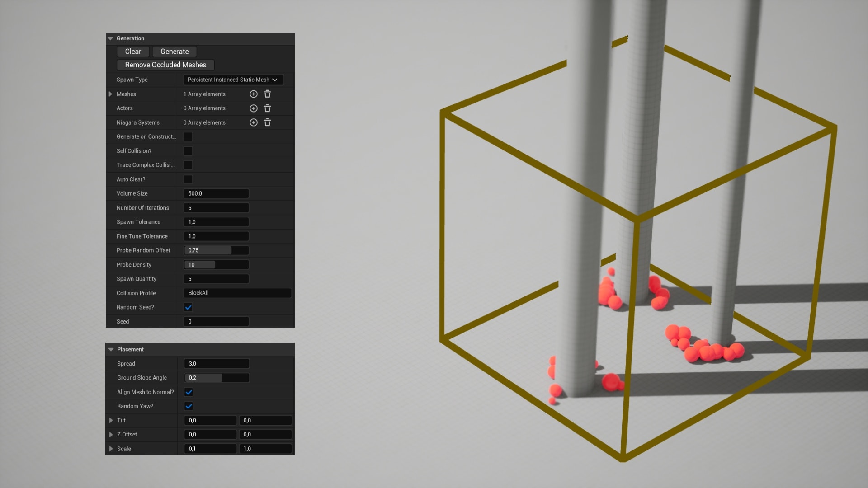Expand the Meshes array row
Screen dimensions: 868x488
coord(110,94)
